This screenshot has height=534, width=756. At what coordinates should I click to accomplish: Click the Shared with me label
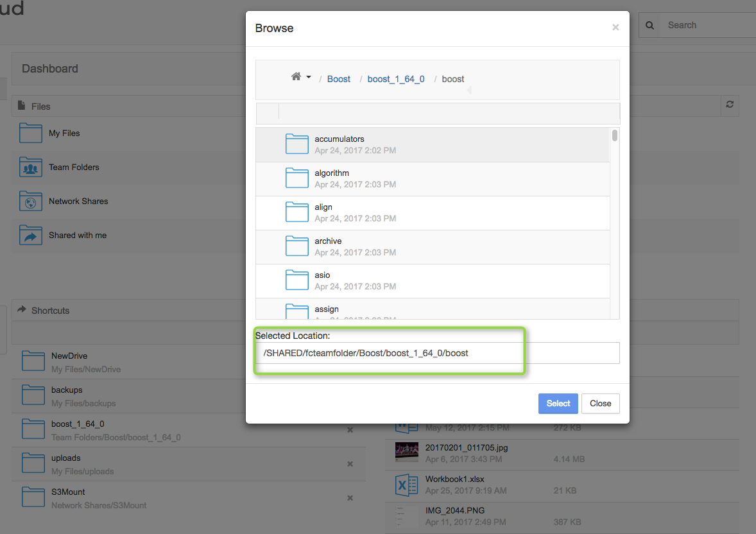[78, 236]
